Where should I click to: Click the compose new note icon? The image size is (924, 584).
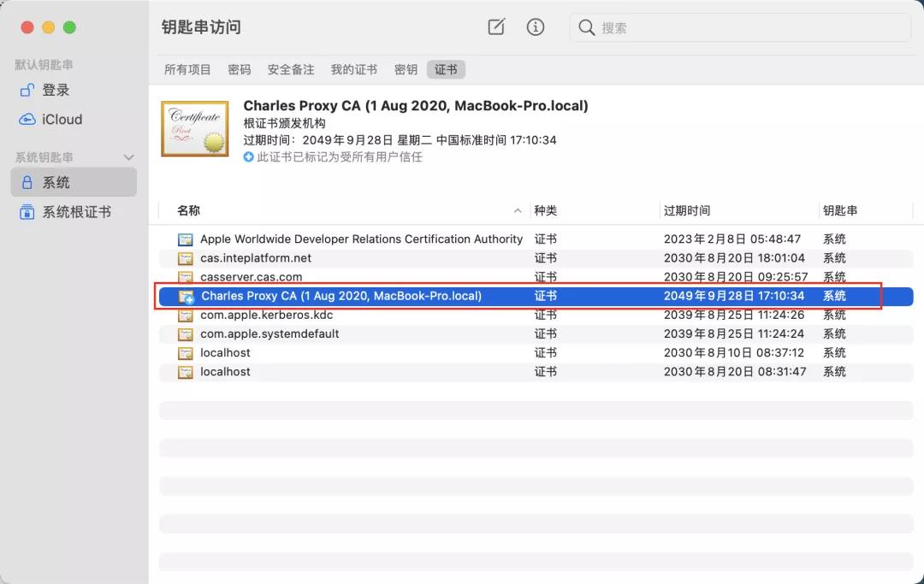496,27
